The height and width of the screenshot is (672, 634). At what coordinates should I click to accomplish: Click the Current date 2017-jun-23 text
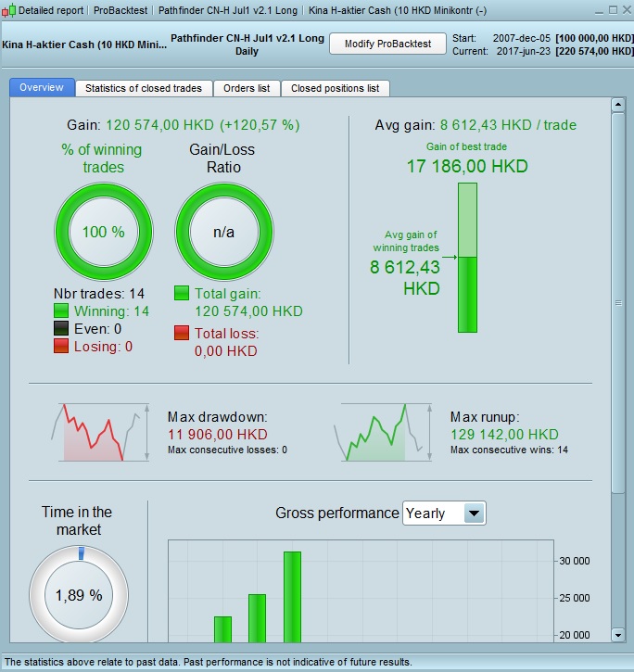(524, 51)
